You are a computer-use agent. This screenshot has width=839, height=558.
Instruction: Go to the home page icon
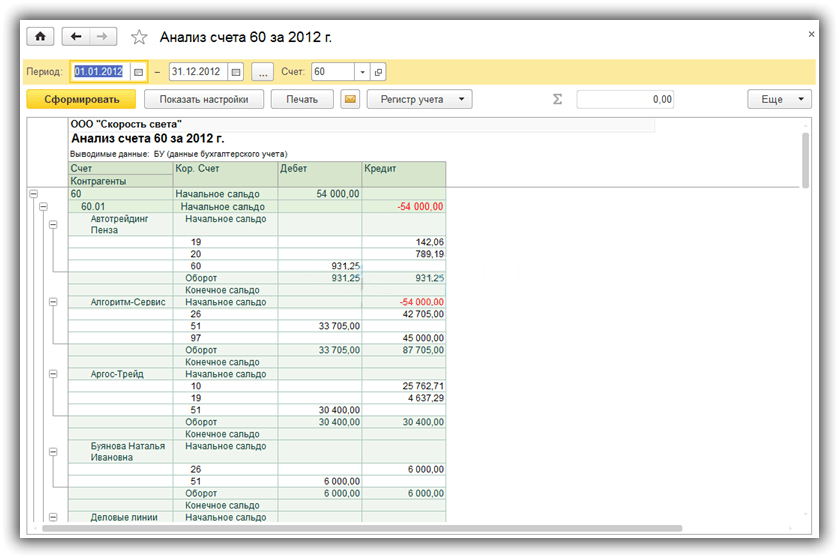coord(40,37)
